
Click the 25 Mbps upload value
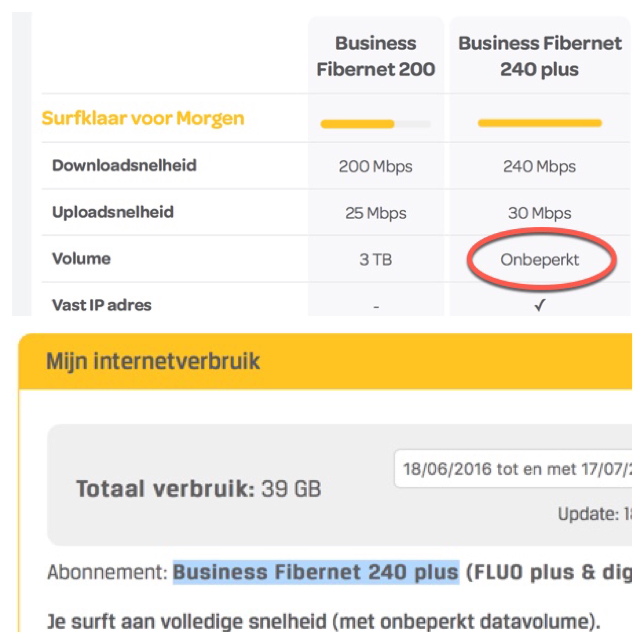376,213
